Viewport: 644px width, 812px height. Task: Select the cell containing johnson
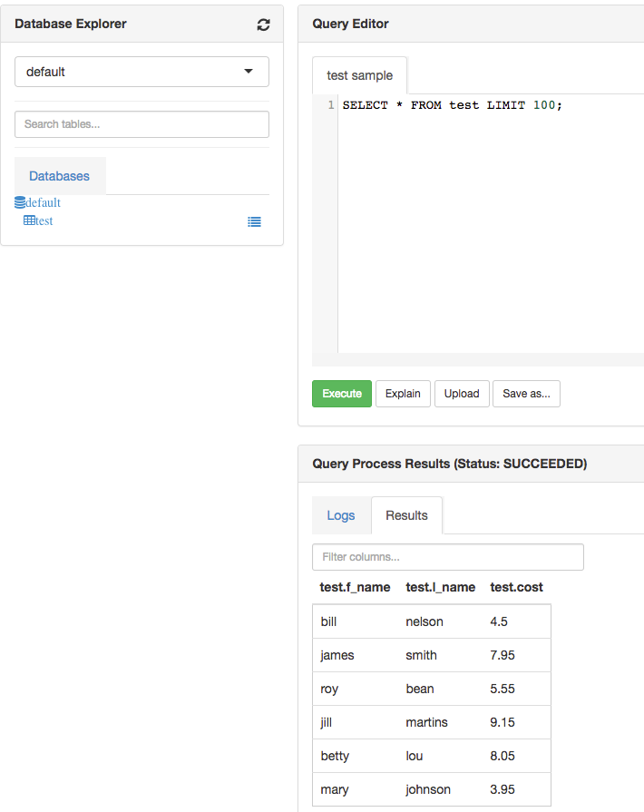441,789
